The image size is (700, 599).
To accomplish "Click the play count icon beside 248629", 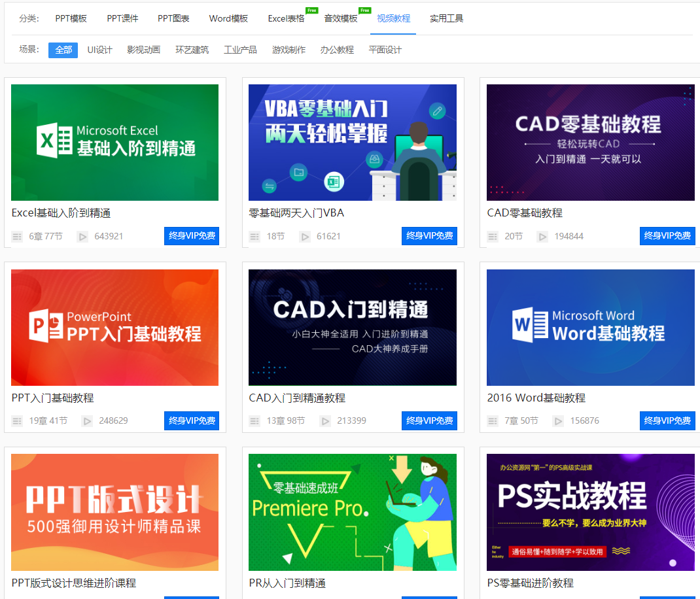I will pyautogui.click(x=87, y=421).
